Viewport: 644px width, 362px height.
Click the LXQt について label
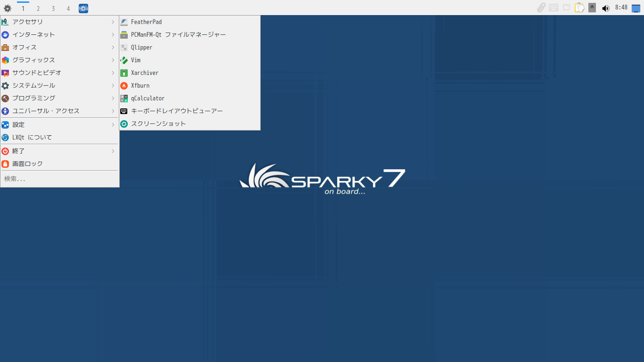pos(32,138)
